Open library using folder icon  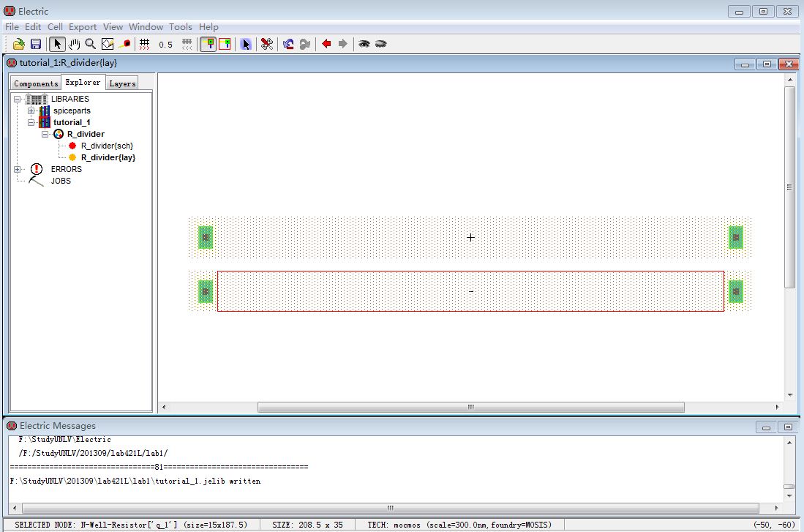click(19, 44)
